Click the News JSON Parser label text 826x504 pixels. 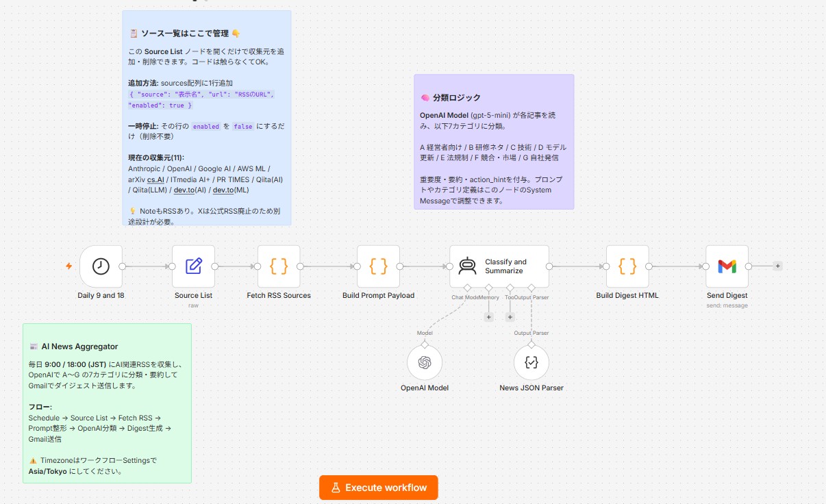pyautogui.click(x=531, y=388)
